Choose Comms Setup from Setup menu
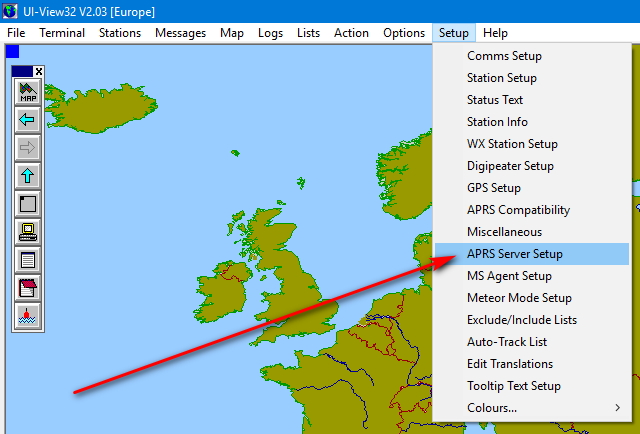640x434 pixels. pyautogui.click(x=503, y=56)
